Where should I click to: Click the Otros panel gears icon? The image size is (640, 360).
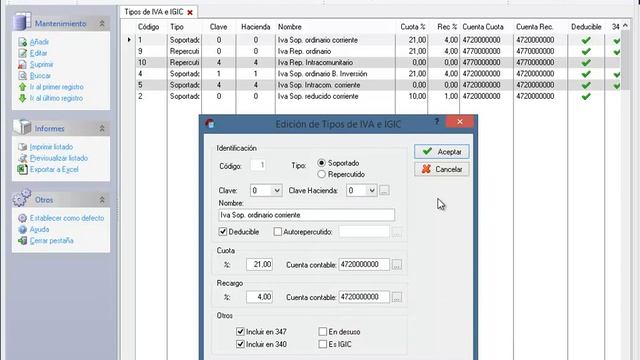[x=22, y=198]
